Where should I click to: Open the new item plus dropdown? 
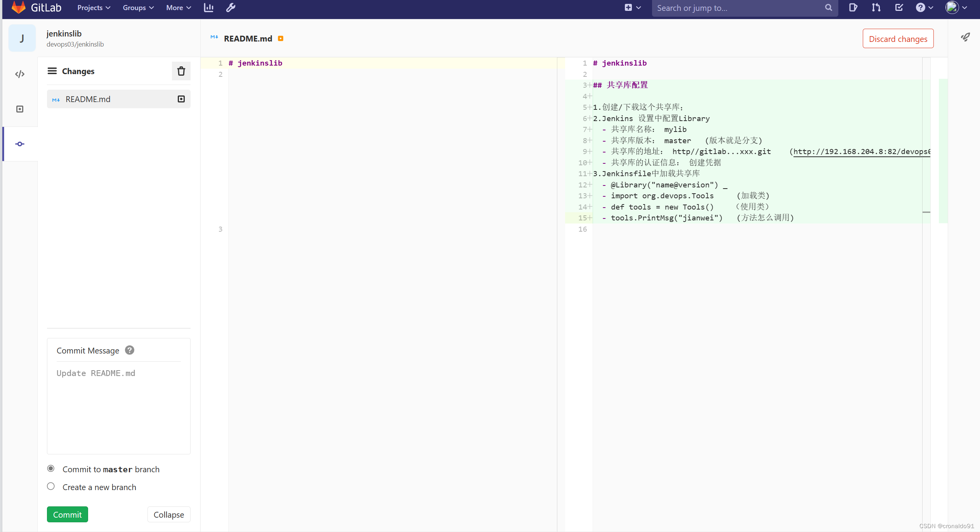click(x=632, y=8)
